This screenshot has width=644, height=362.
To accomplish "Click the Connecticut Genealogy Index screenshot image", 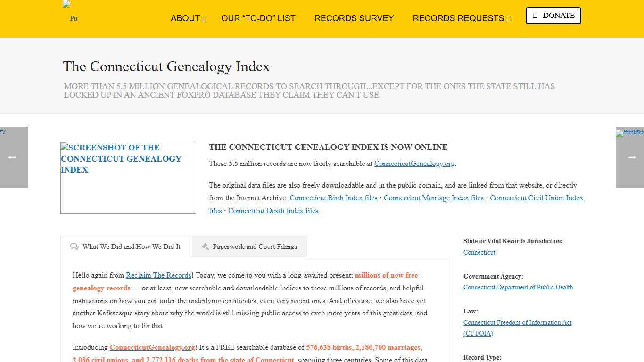I will 128,178.
